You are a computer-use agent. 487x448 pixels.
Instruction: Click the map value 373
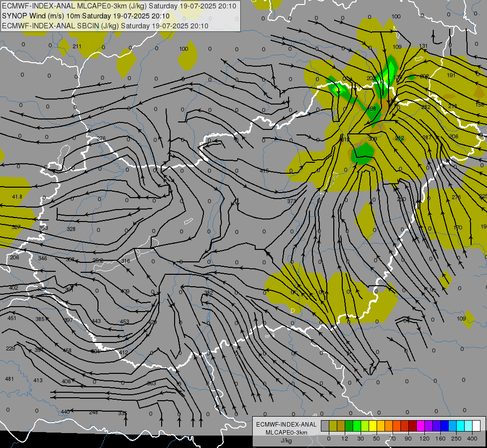(x=292, y=201)
